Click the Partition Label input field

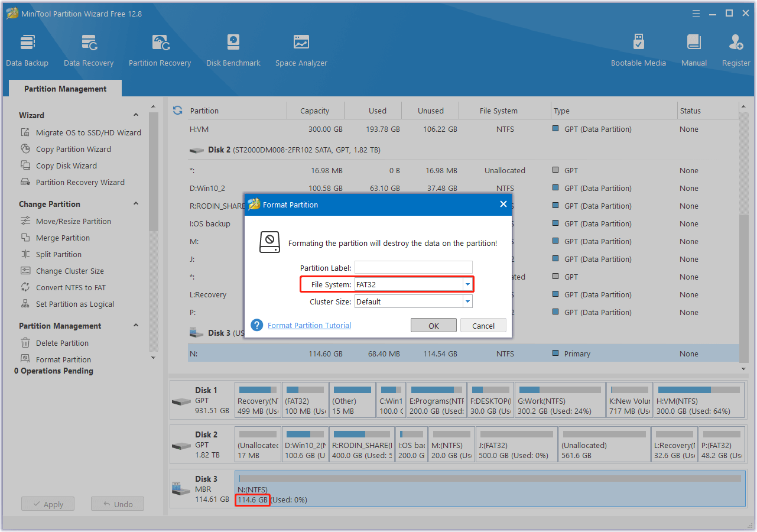click(414, 267)
